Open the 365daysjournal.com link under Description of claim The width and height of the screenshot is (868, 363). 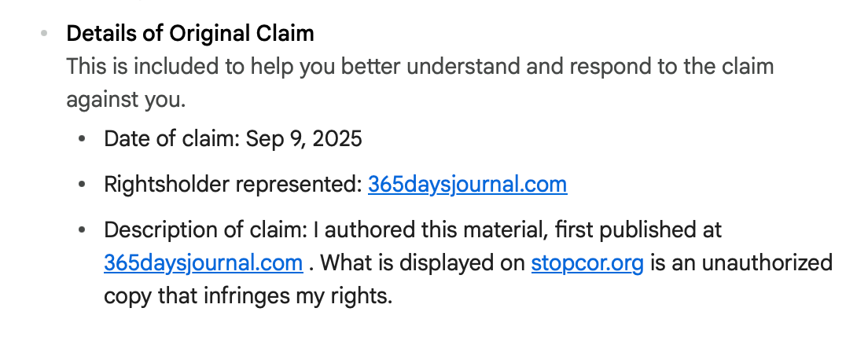203,262
